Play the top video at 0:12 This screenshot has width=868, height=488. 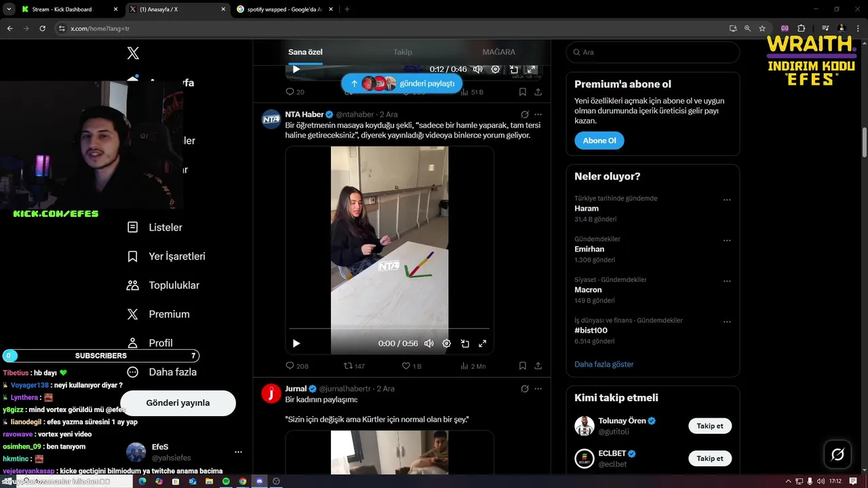click(x=296, y=69)
